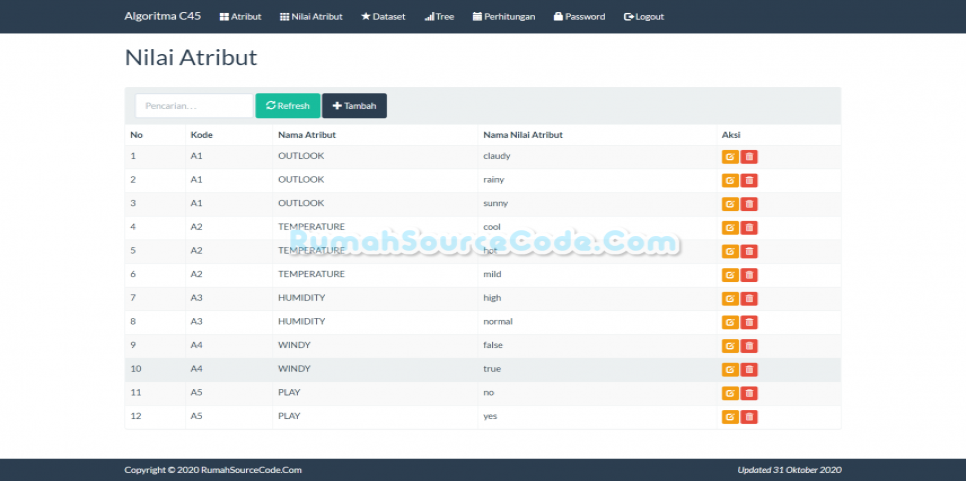
Task: Edit row 1 claudy value
Action: point(730,157)
